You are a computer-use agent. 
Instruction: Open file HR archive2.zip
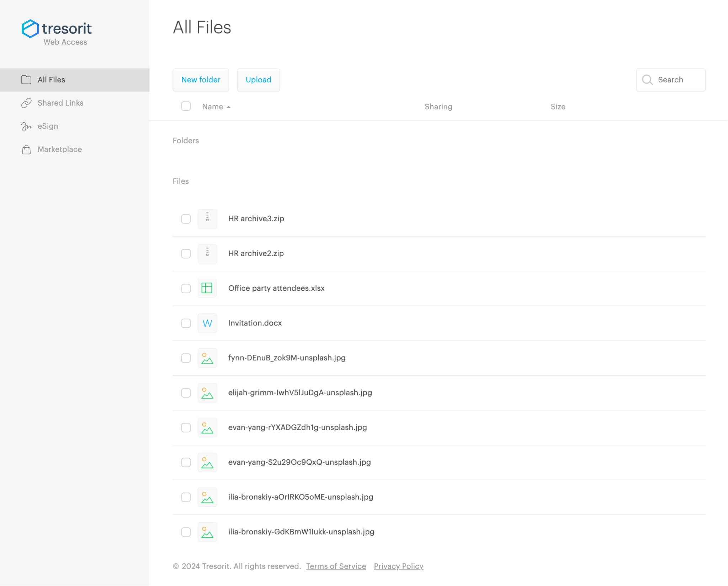(256, 254)
